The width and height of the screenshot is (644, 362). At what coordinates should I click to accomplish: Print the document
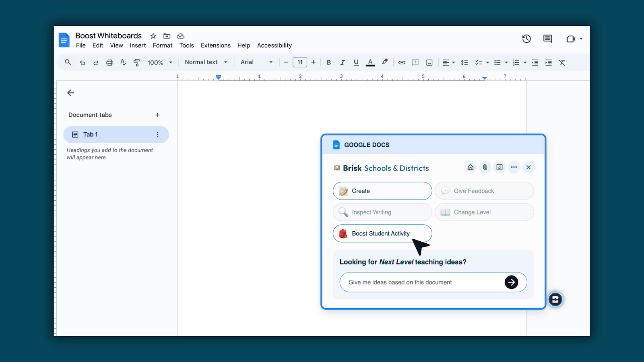coord(109,62)
